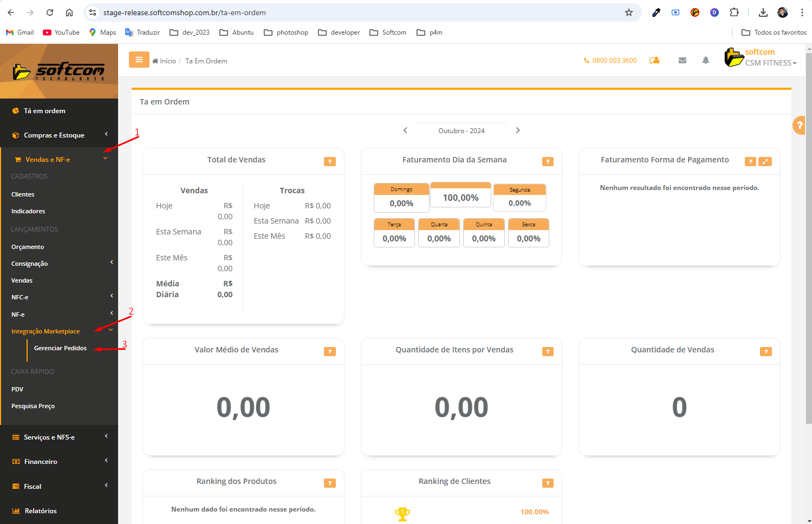Viewport: 812px width, 524px height.
Task: Expand the Financeiro sidebar section
Action: point(41,462)
